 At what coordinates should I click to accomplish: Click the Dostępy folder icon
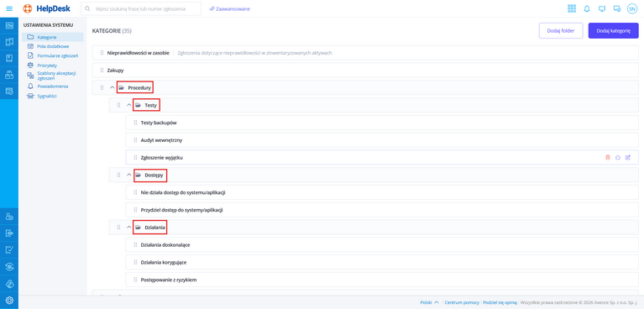pyautogui.click(x=138, y=175)
